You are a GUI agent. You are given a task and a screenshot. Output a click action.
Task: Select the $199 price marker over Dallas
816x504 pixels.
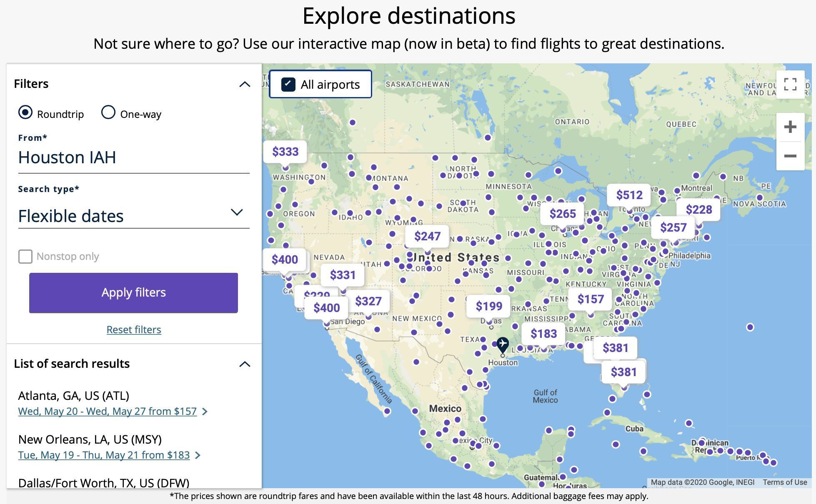pyautogui.click(x=489, y=306)
